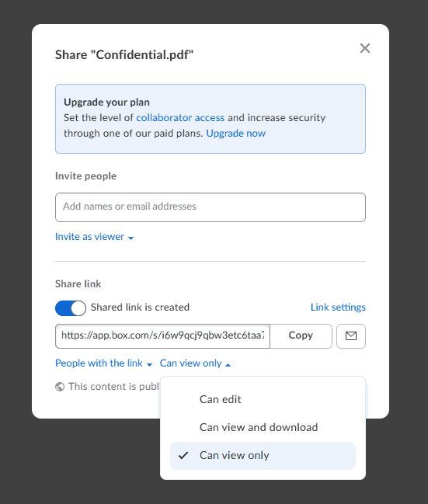Click the email envelope icon beside Copy

click(x=351, y=336)
